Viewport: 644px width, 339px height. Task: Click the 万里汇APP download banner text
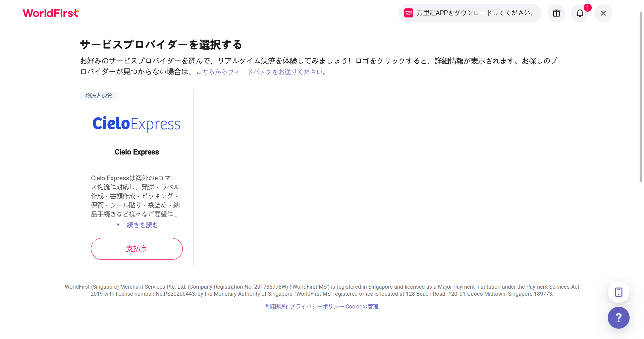pos(475,13)
